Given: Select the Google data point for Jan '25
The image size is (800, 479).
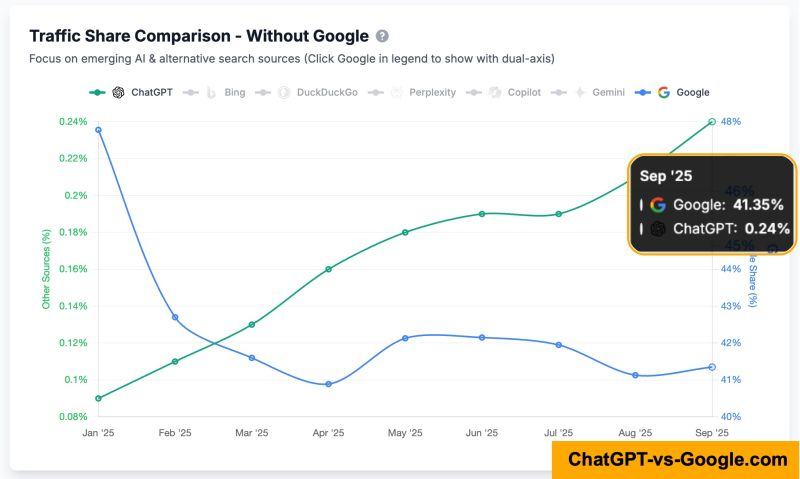Looking at the screenshot, I should click(x=98, y=130).
